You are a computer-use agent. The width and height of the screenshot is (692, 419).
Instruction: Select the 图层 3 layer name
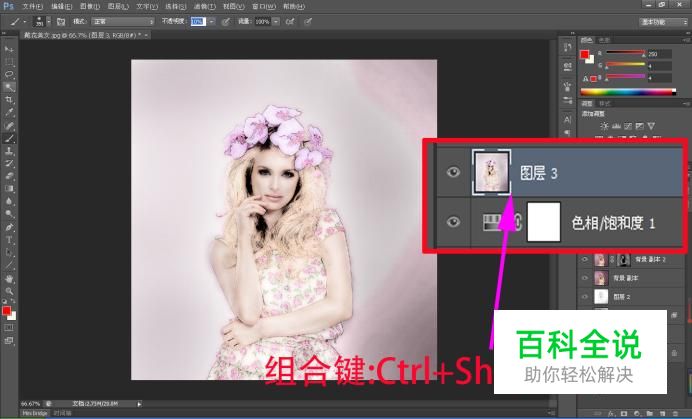click(x=539, y=173)
